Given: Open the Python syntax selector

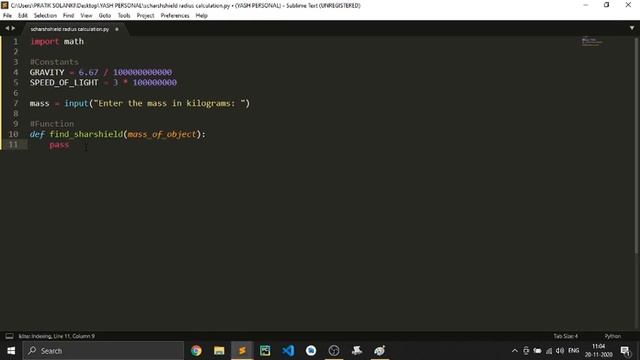Looking at the screenshot, I should point(612,336).
